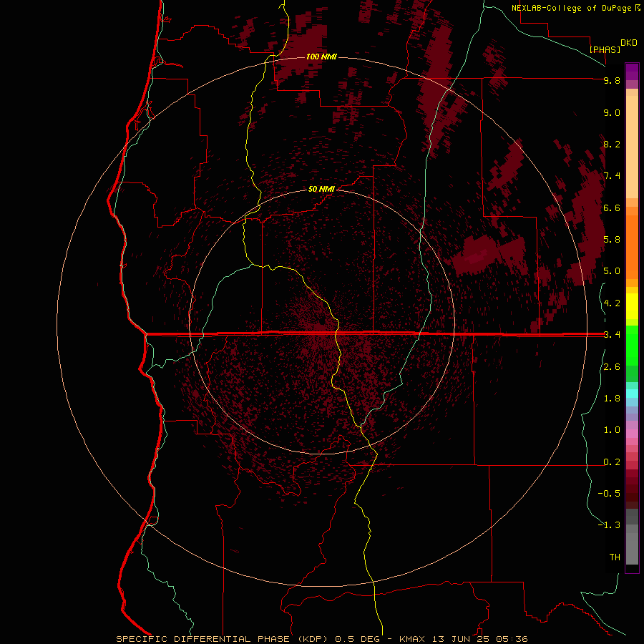Click the 4.2 scale label
Image resolution: width=644 pixels, height=644 pixels.
(x=612, y=303)
